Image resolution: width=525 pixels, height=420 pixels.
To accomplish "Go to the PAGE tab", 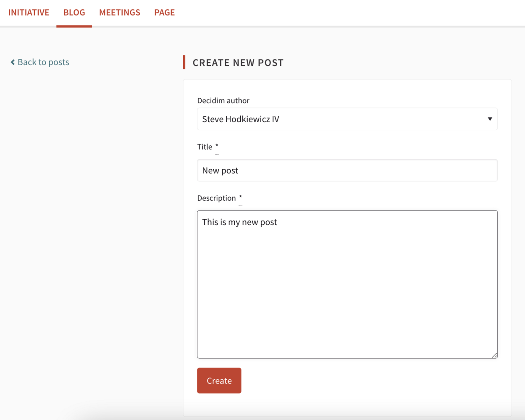I will click(x=164, y=13).
